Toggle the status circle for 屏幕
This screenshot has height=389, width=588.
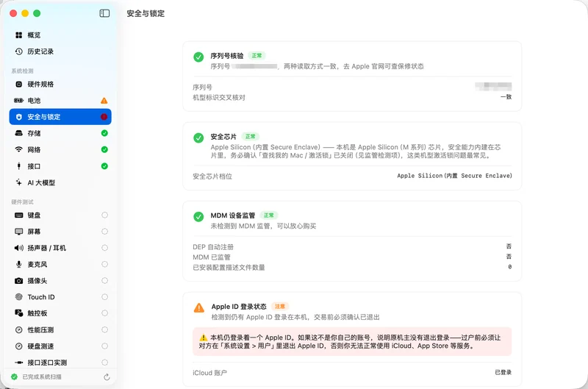point(104,232)
